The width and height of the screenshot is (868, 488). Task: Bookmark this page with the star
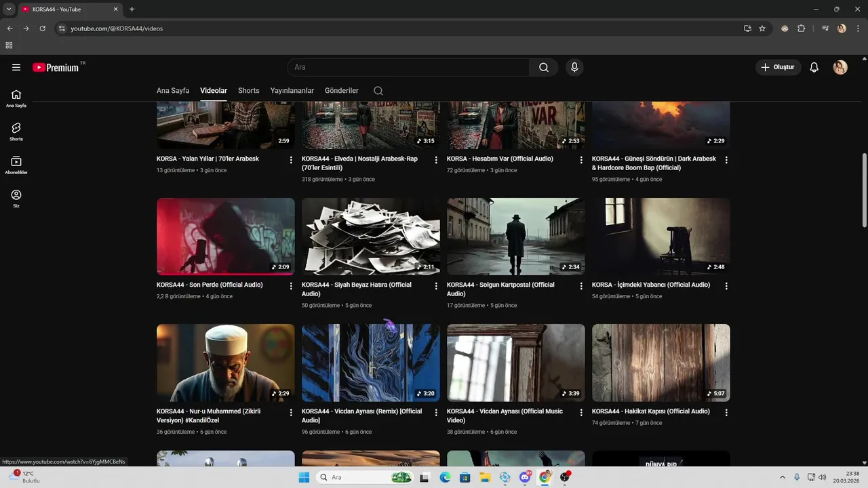pyautogui.click(x=762, y=28)
